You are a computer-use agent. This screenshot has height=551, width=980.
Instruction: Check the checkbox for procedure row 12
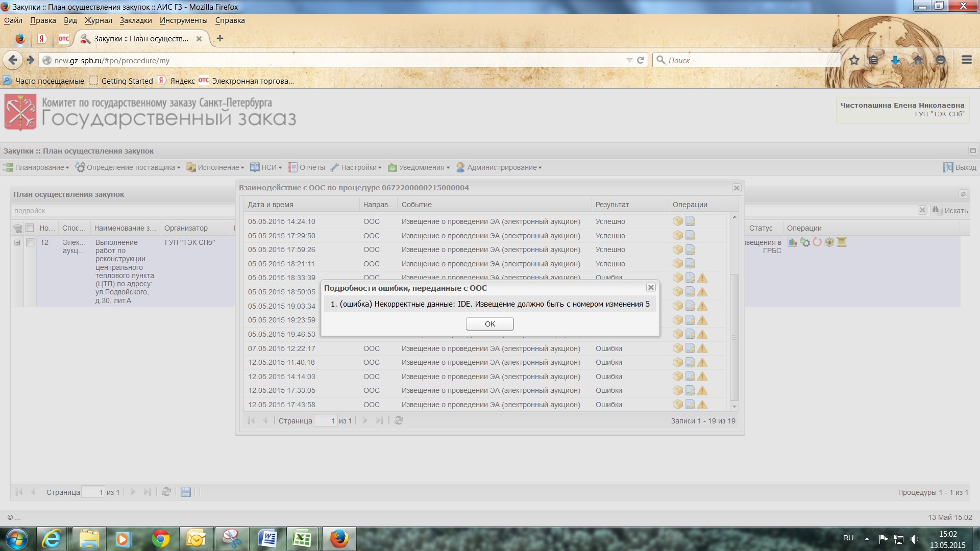(30, 242)
